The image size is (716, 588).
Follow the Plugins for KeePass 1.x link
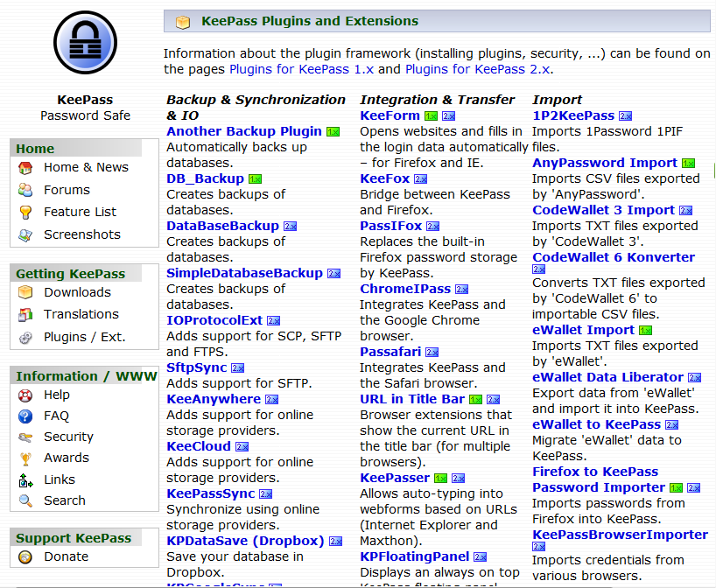coord(301,69)
